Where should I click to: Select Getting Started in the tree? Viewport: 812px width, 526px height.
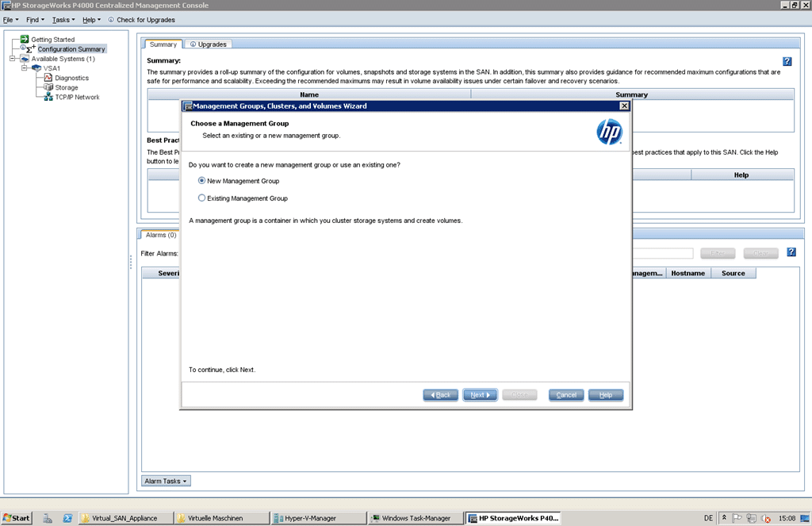coord(53,40)
